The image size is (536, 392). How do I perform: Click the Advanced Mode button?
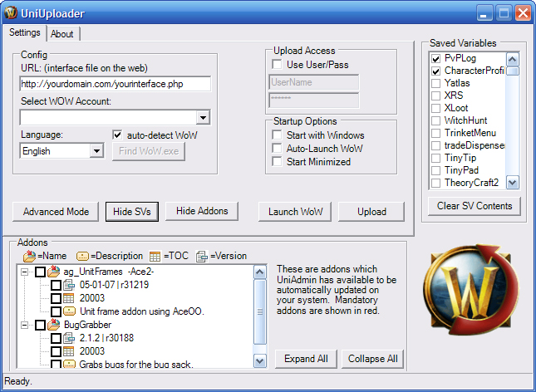[x=56, y=212]
